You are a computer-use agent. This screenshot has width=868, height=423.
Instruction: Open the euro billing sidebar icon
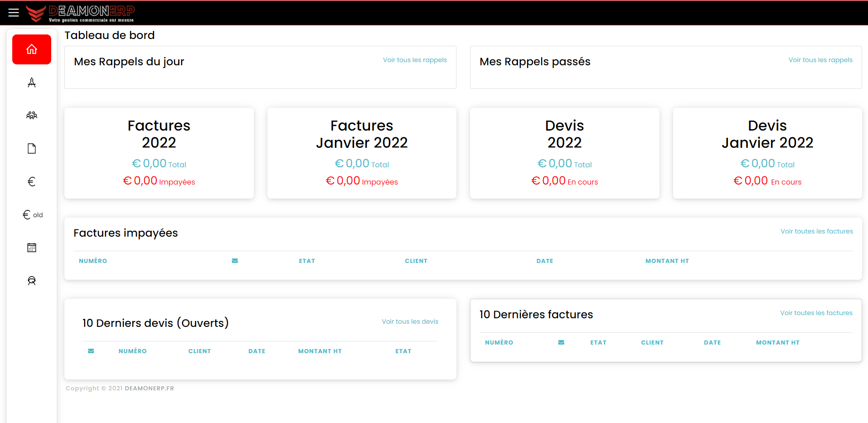[32, 182]
